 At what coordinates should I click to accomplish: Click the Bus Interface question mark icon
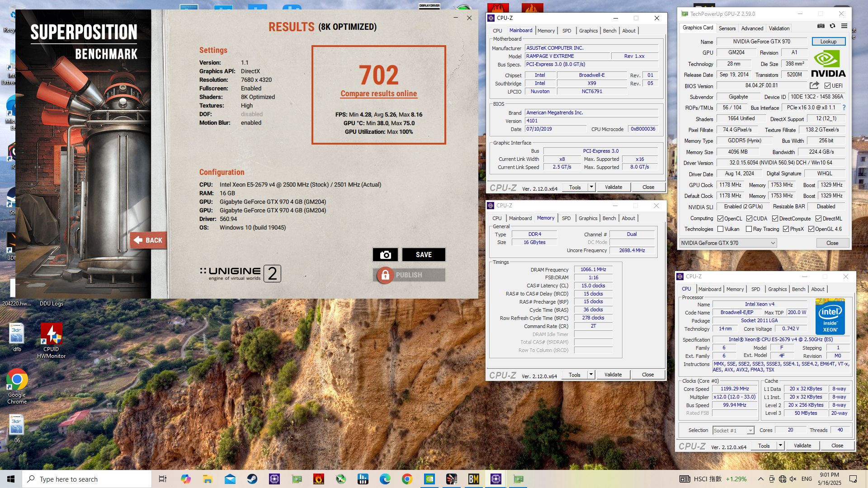coord(844,108)
